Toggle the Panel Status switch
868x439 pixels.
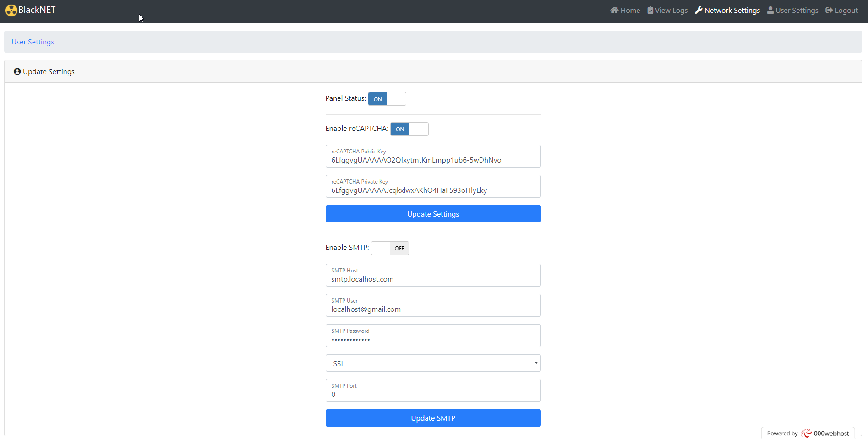387,99
